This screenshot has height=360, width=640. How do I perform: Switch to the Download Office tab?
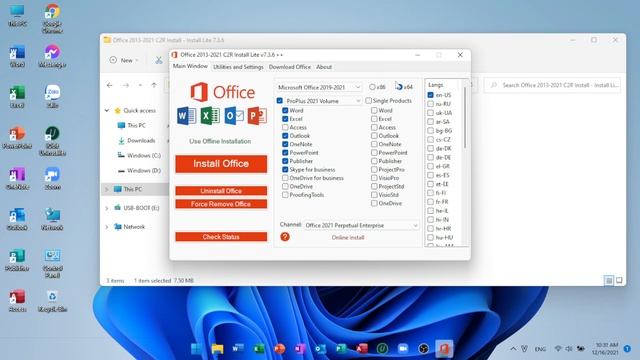click(x=290, y=67)
